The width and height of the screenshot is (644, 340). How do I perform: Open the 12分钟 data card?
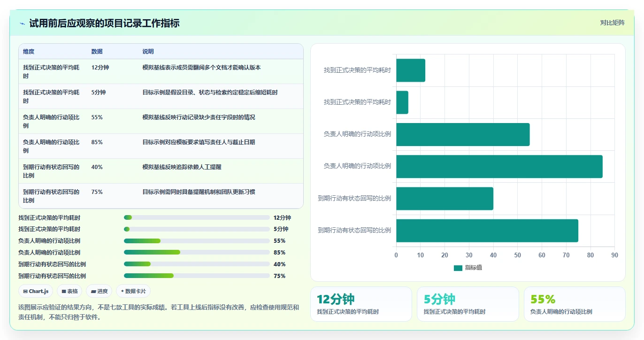click(x=361, y=304)
